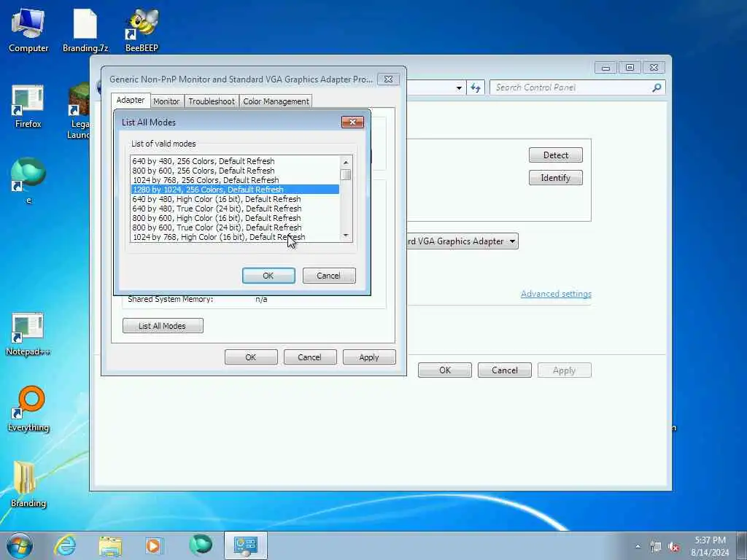Image resolution: width=747 pixels, height=560 pixels.
Task: Show hidden system tray icons
Action: [x=638, y=547]
